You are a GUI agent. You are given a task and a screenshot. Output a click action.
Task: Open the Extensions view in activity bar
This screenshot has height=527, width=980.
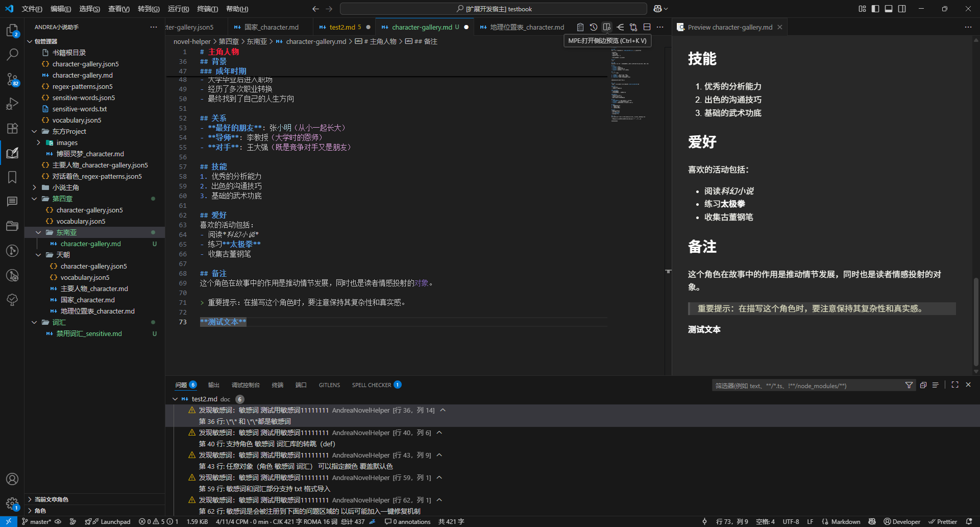coord(12,128)
